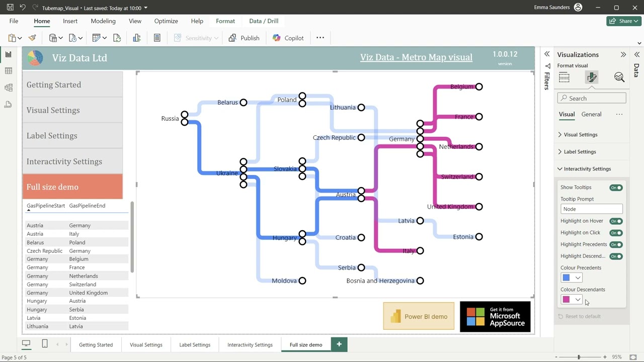Open the Report view from left sidebar

[8, 54]
